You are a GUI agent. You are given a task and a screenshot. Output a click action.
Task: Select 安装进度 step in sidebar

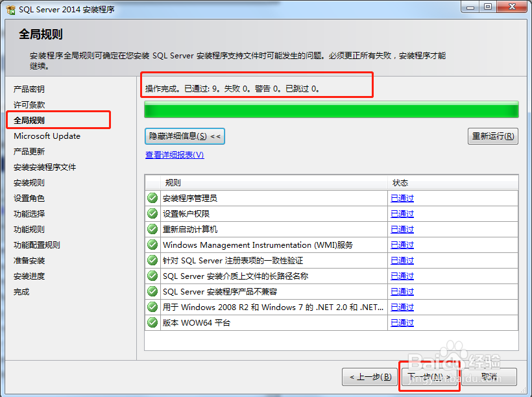pyautogui.click(x=29, y=276)
